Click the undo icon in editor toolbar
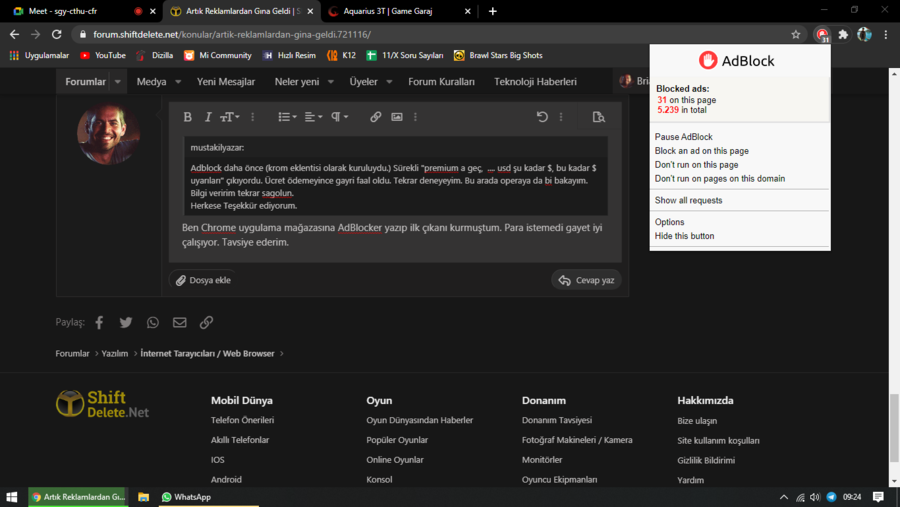900x507 pixels. tap(542, 117)
